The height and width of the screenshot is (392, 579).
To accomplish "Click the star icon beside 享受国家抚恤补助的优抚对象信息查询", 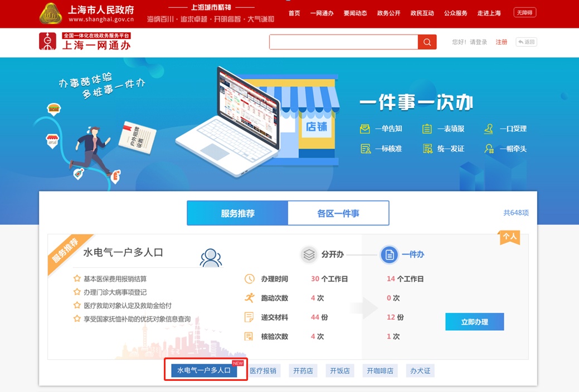I will point(77,318).
